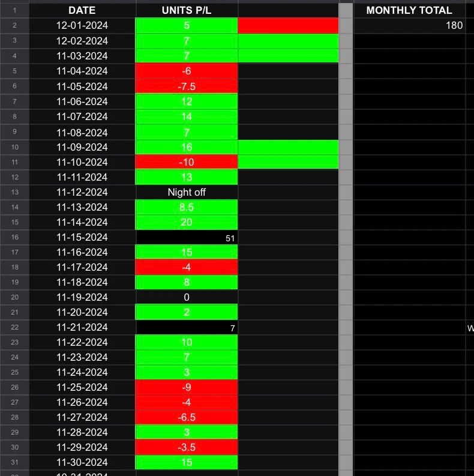Click the -9 loss cell

tap(187, 387)
